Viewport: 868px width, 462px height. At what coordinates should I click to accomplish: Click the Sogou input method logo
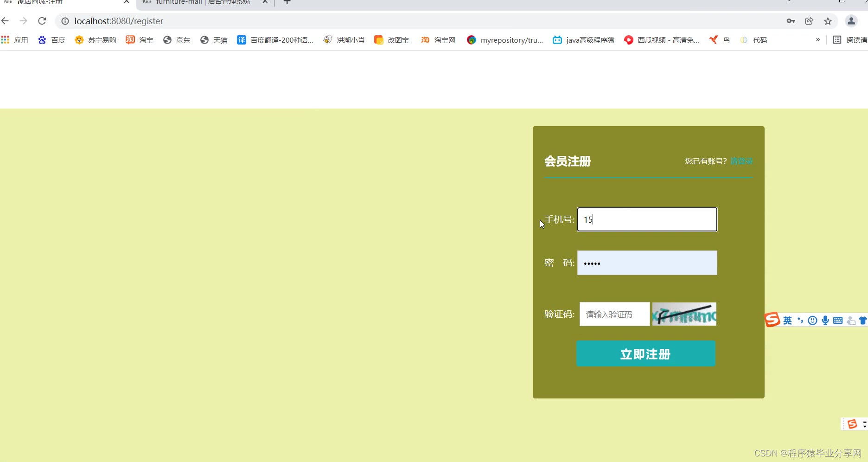772,320
